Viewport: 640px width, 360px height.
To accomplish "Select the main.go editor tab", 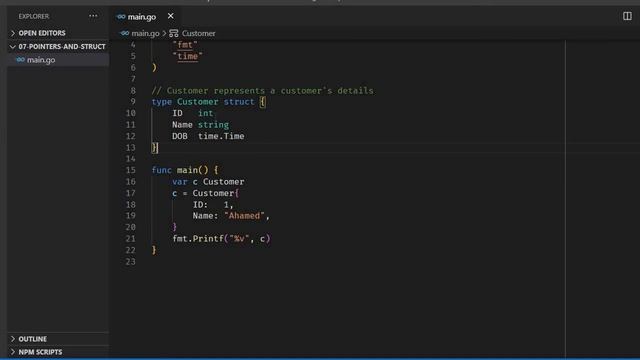I will click(145, 16).
